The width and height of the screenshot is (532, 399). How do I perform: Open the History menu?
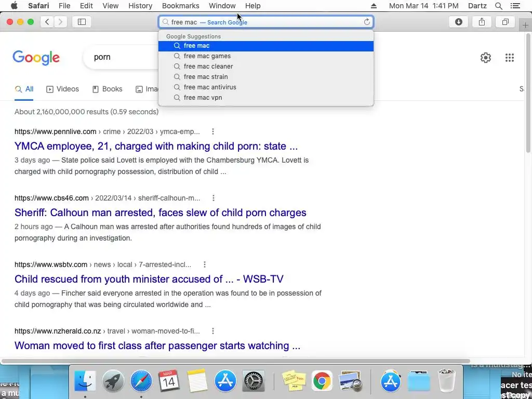point(140,6)
